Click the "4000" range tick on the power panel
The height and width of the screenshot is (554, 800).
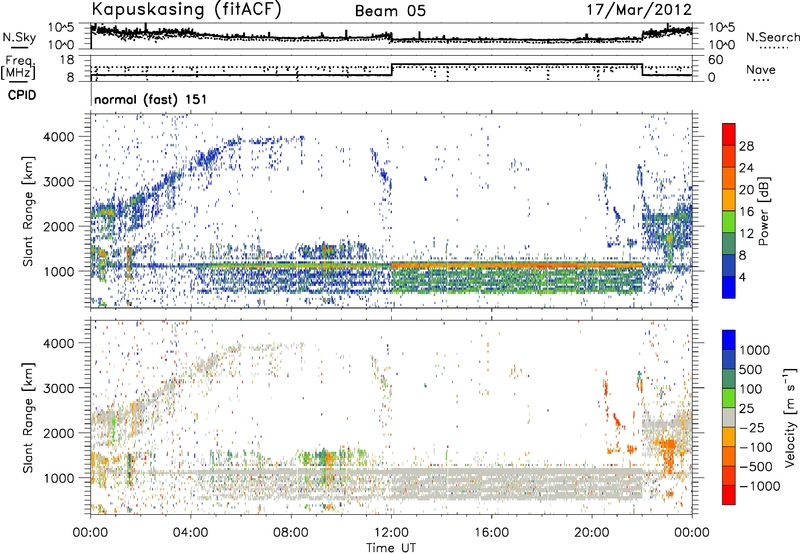(x=59, y=137)
